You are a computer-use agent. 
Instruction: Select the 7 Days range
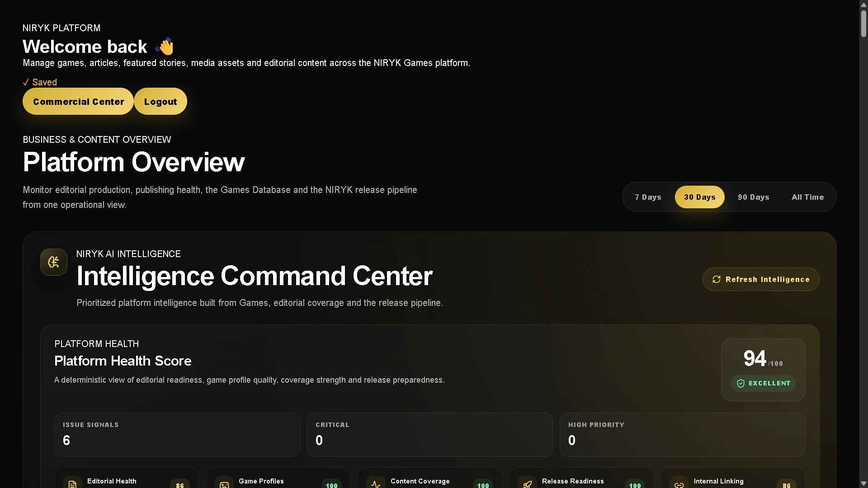coord(648,197)
